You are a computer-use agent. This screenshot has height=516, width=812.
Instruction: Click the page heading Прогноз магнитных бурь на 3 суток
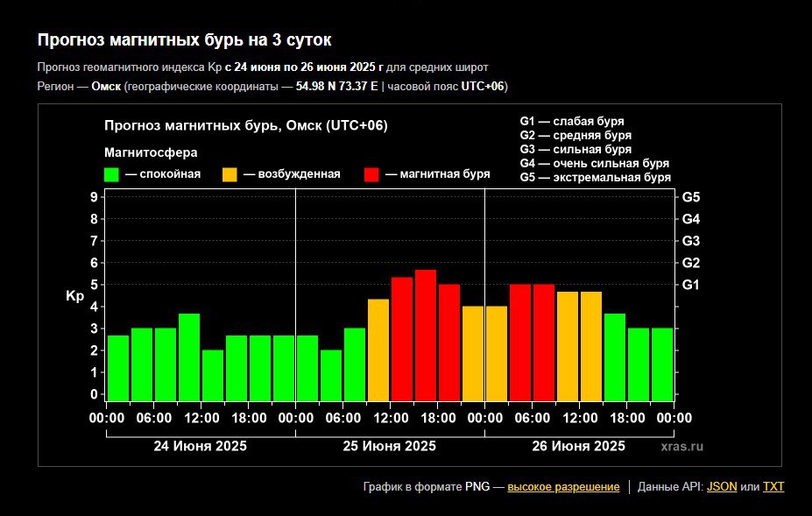tap(184, 40)
